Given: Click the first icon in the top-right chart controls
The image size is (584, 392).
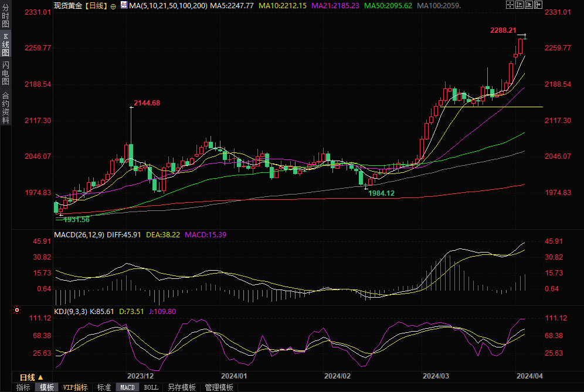Looking at the screenshot, I should click(510, 5).
